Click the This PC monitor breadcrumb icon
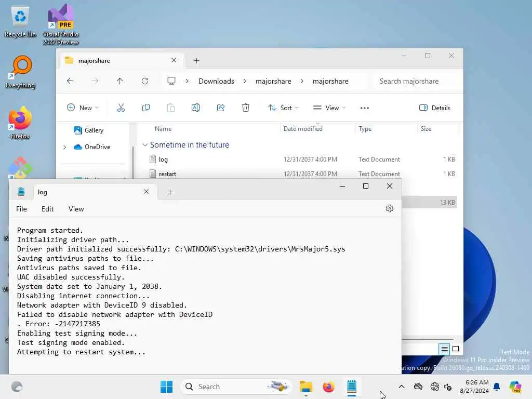The height and width of the screenshot is (399, 532). coord(171,81)
